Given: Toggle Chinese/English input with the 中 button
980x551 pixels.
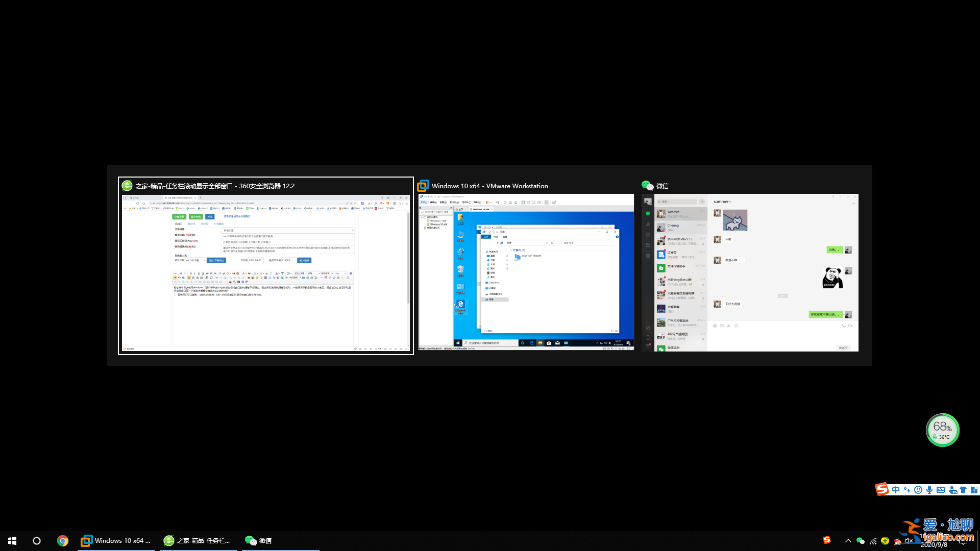Looking at the screenshot, I should pos(896,489).
